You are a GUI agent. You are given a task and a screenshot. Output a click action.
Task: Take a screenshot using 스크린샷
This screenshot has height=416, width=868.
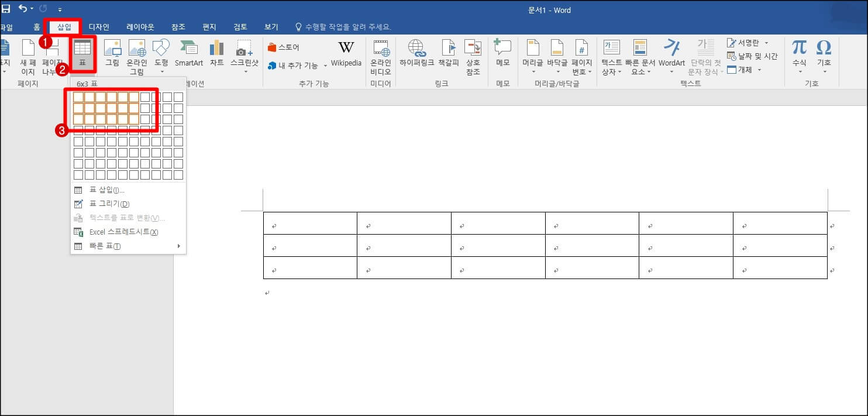coord(244,54)
